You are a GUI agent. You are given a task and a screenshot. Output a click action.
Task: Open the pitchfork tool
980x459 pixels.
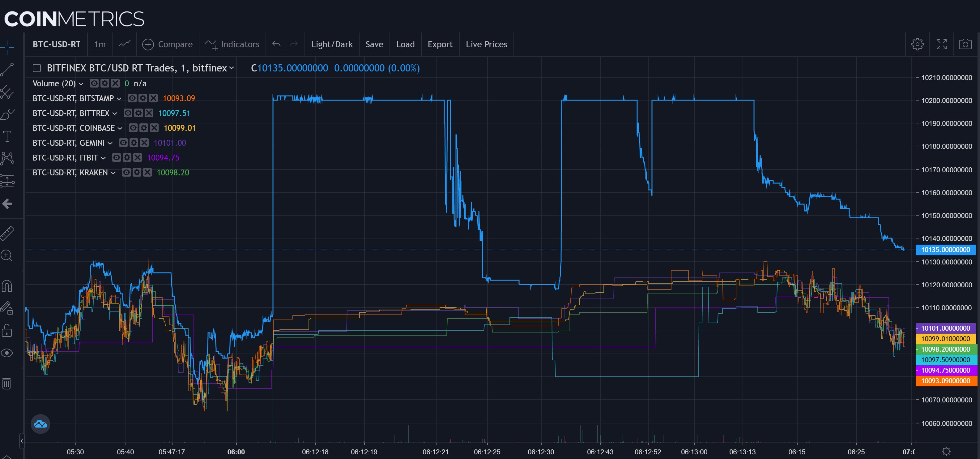(x=7, y=92)
